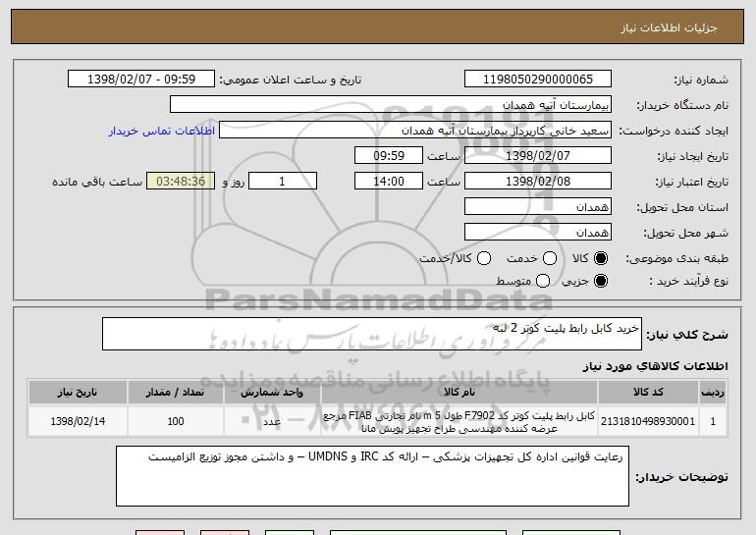Click the کد کالا column header
The image size is (756, 535).
[648, 393]
